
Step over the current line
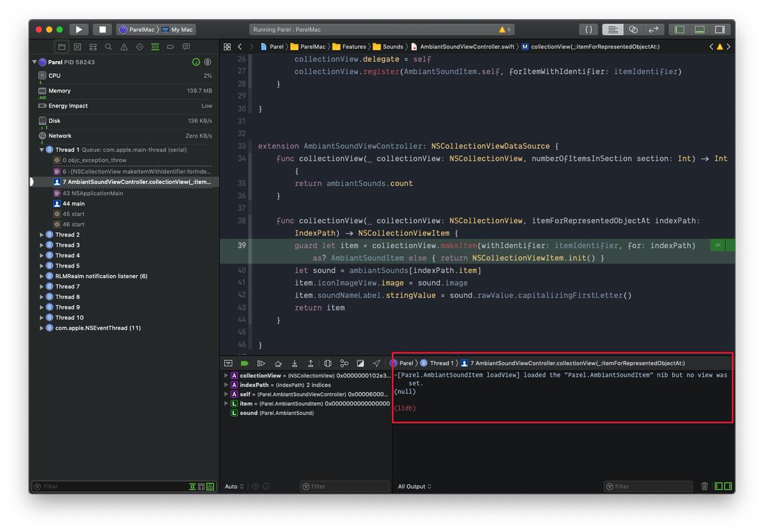(x=278, y=363)
